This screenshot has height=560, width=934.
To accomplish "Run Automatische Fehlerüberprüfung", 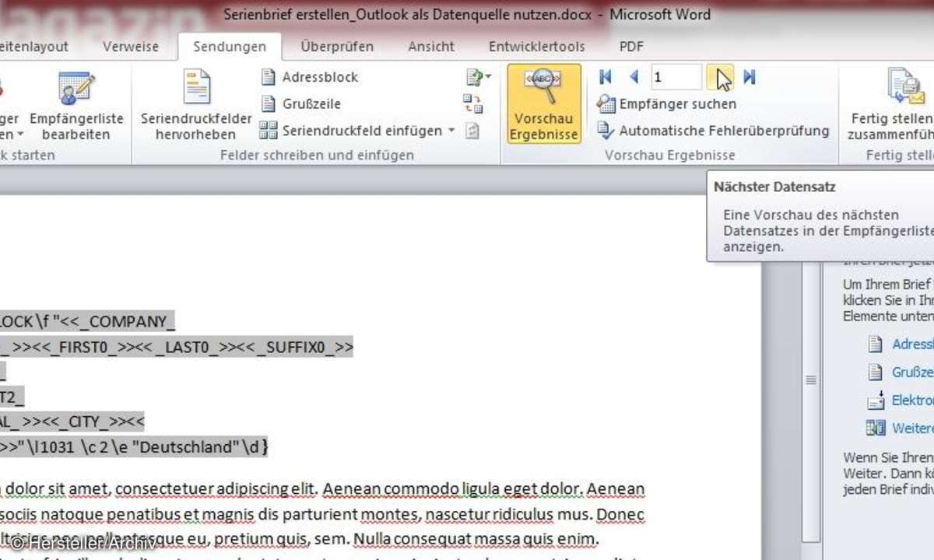I will pos(713,131).
